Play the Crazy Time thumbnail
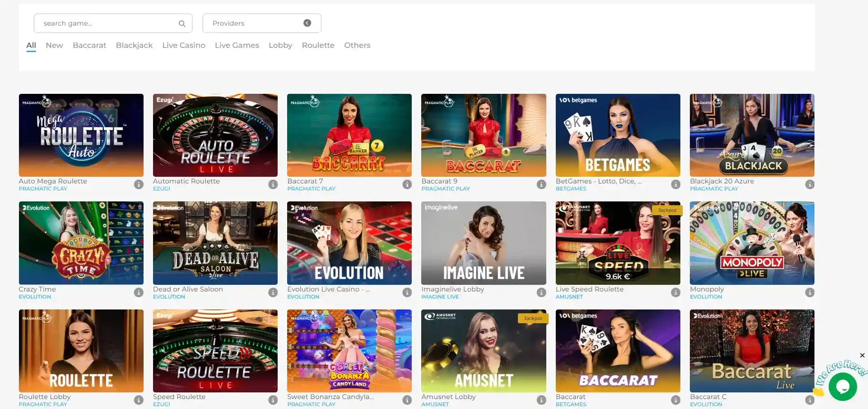The height and width of the screenshot is (409, 868). tap(81, 243)
